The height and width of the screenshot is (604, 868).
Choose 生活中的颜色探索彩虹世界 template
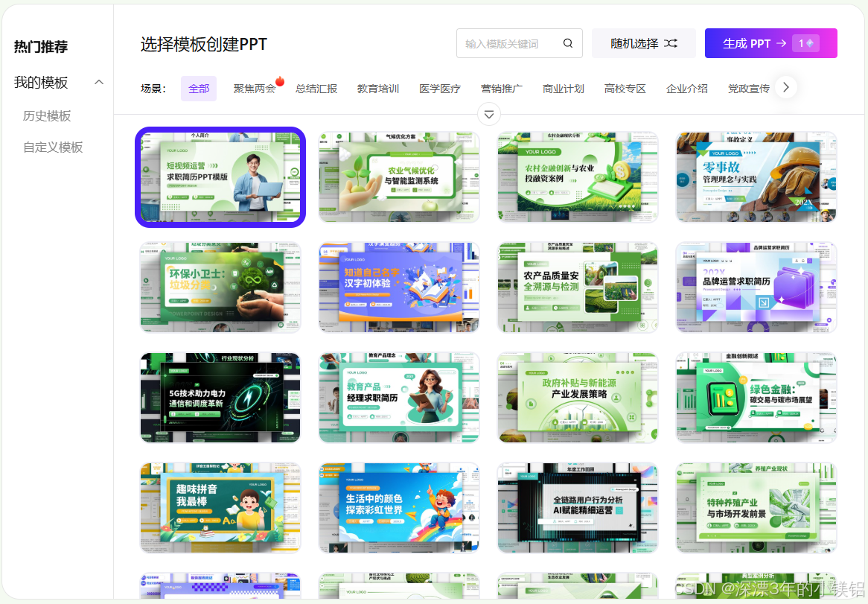(x=399, y=508)
